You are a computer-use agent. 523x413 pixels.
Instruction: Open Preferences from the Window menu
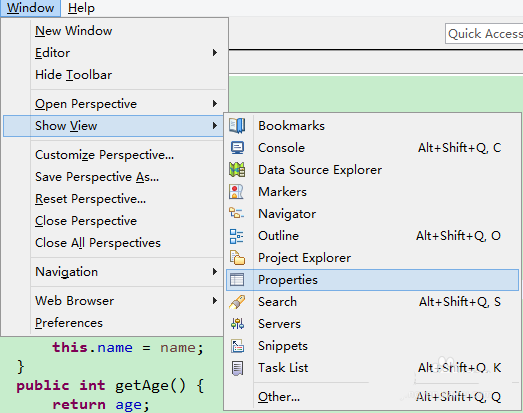[69, 323]
